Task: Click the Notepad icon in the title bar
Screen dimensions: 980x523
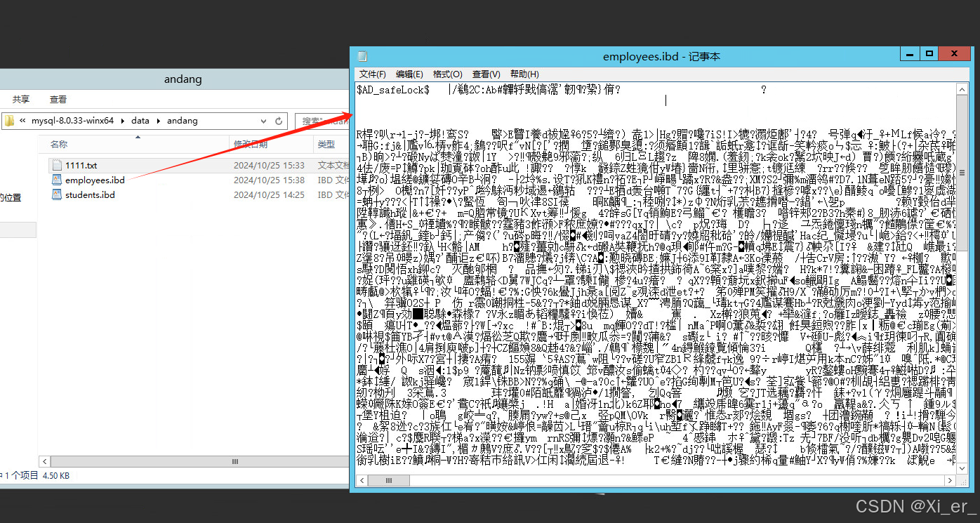Action: 362,56
